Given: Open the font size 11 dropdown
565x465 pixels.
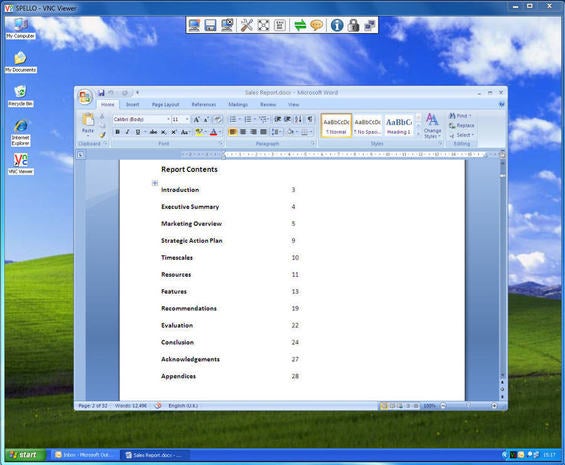Looking at the screenshot, I should point(187,119).
